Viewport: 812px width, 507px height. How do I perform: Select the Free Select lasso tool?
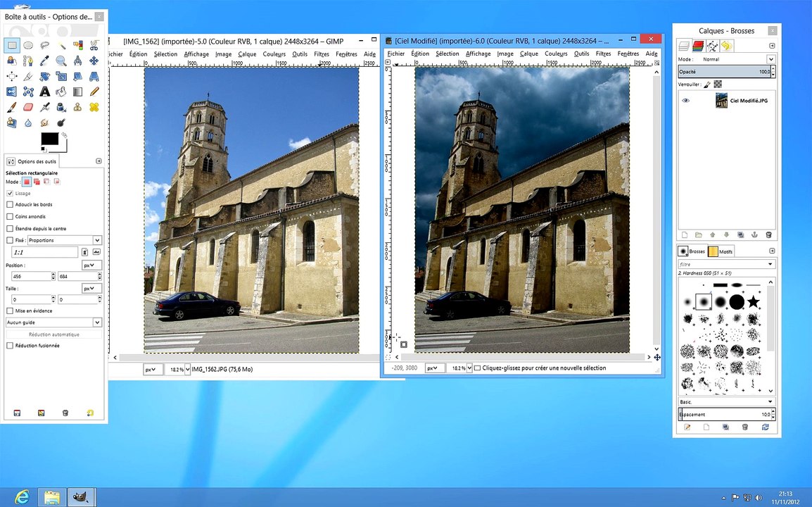pos(44,45)
